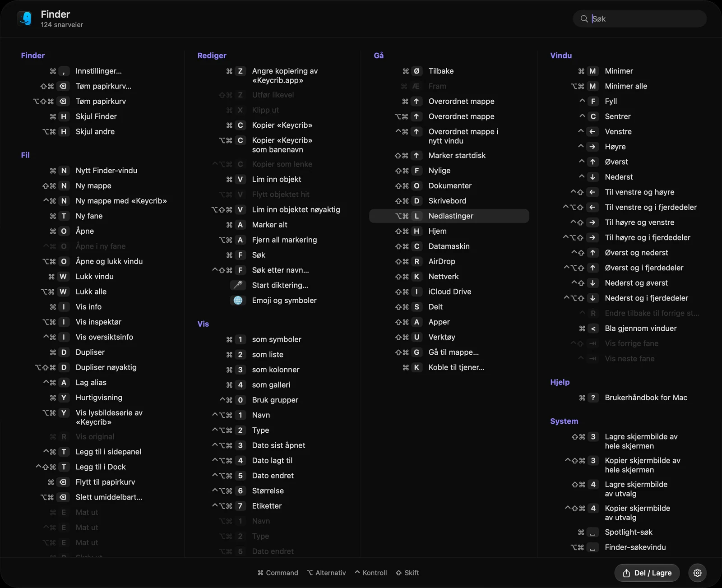Select the Nytt Finder-vindu shortcut
The width and height of the screenshot is (722, 588).
tap(96, 171)
